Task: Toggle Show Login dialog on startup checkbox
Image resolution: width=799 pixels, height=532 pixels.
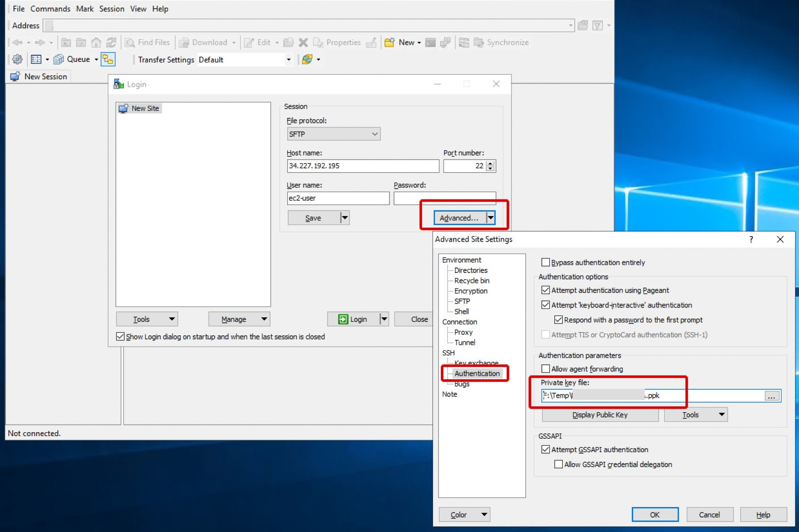Action: 120,336
